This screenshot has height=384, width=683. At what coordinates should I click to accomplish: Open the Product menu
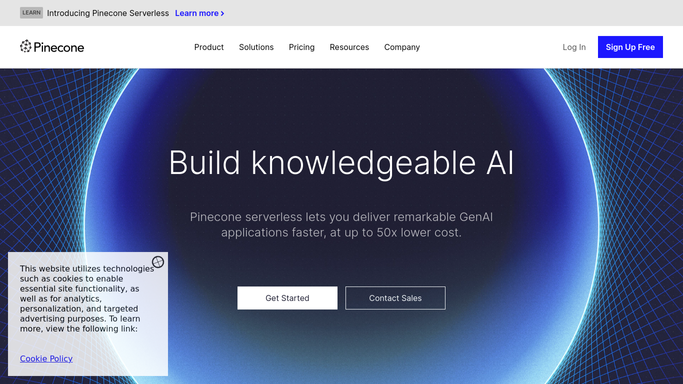pyautogui.click(x=209, y=47)
